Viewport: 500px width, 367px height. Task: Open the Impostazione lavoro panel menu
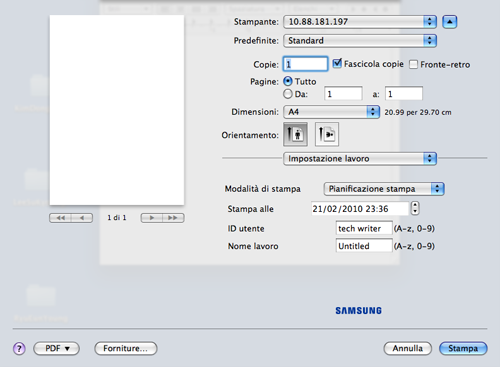click(360, 159)
